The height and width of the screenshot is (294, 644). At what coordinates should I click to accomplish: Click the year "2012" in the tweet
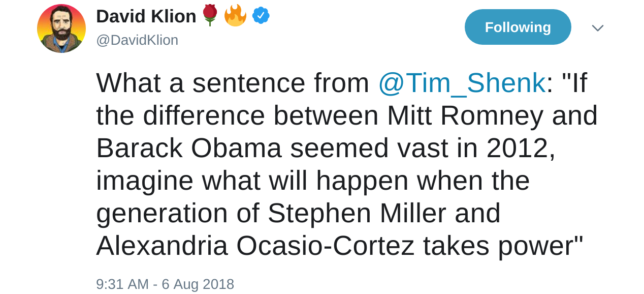coord(517,148)
